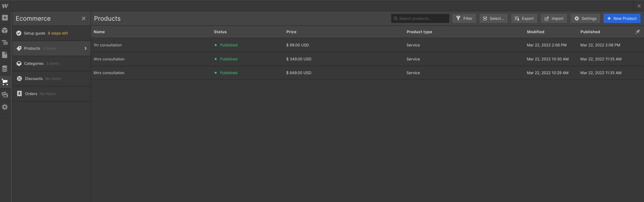The width and height of the screenshot is (644, 202).
Task: Open the site Settings gear in sidebar
Action: (x=5, y=107)
